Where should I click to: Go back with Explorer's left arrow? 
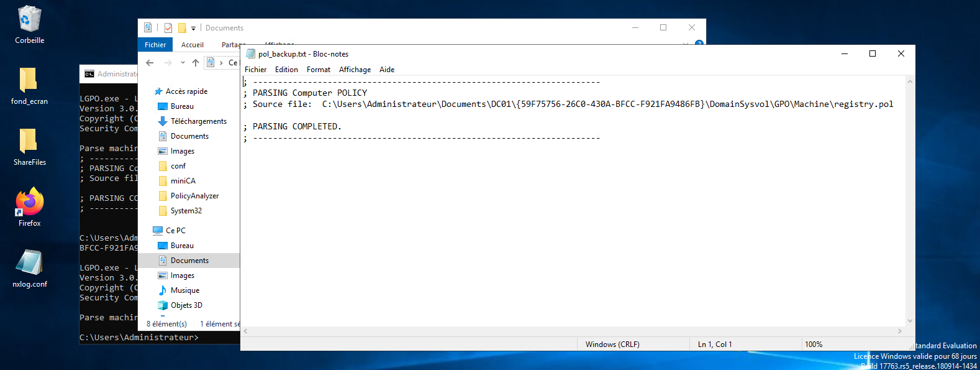click(x=150, y=63)
